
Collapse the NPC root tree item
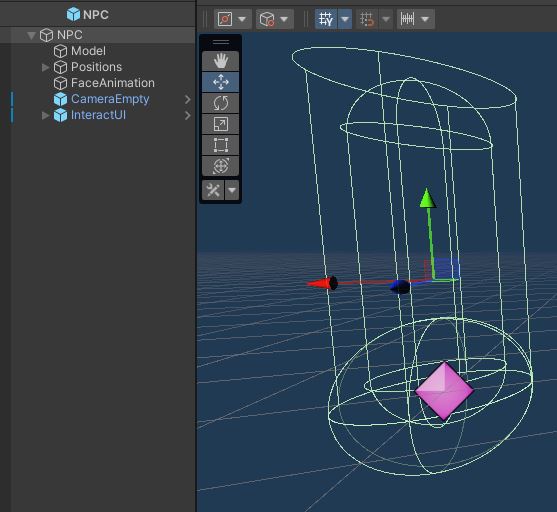[31, 35]
